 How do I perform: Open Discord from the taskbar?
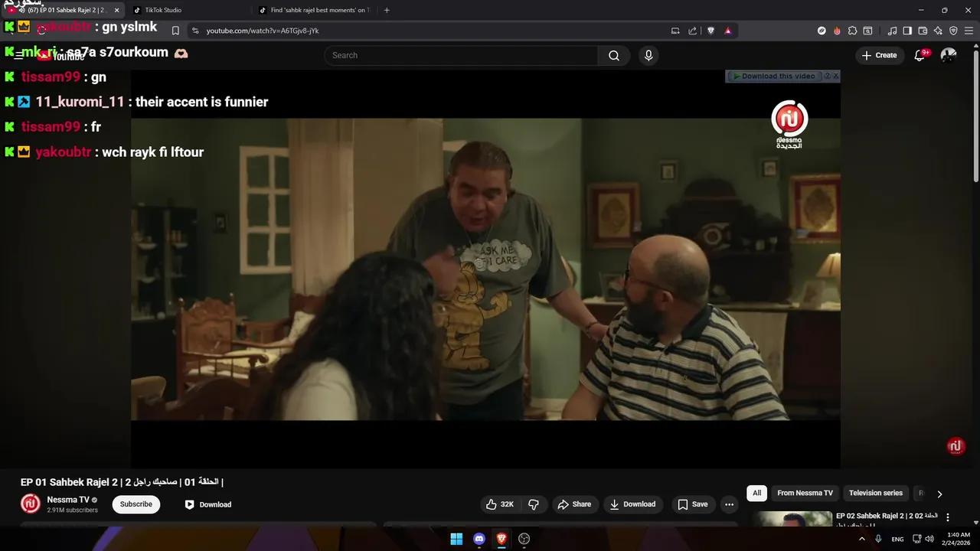click(479, 539)
